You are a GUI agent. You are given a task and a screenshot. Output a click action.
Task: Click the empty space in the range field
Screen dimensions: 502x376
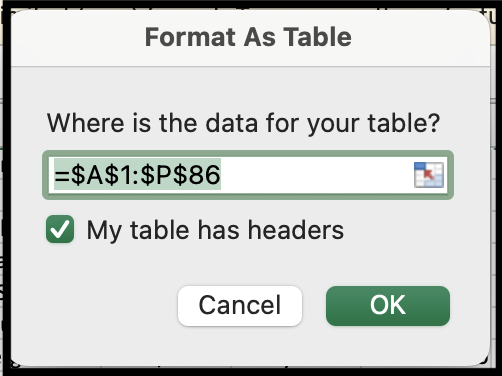[x=317, y=175]
